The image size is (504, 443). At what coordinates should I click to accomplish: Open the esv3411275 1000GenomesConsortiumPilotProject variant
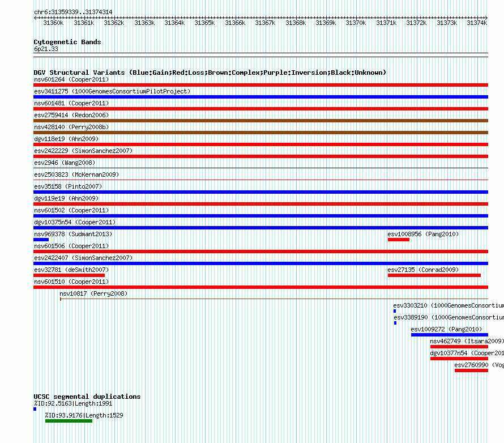point(112,91)
